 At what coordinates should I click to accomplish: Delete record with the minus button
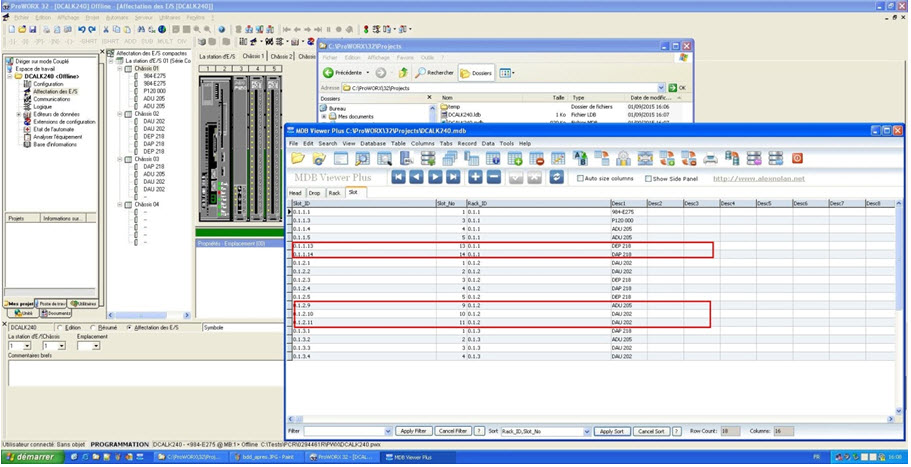tap(494, 177)
